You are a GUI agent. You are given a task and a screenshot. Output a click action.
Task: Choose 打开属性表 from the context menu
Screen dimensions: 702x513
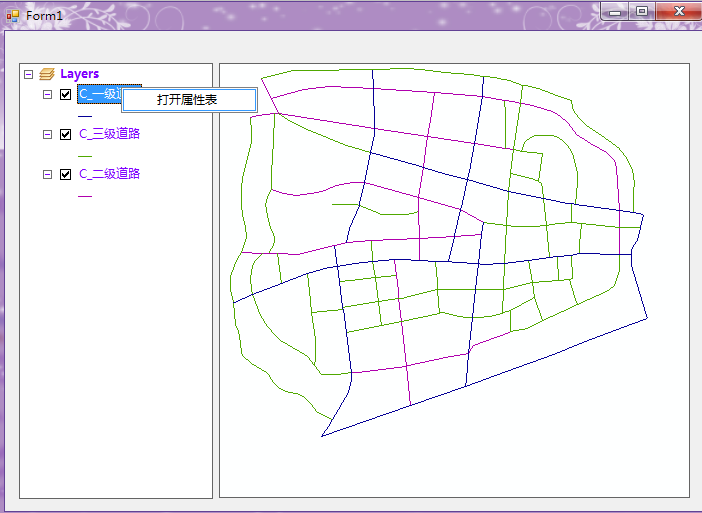pyautogui.click(x=188, y=100)
